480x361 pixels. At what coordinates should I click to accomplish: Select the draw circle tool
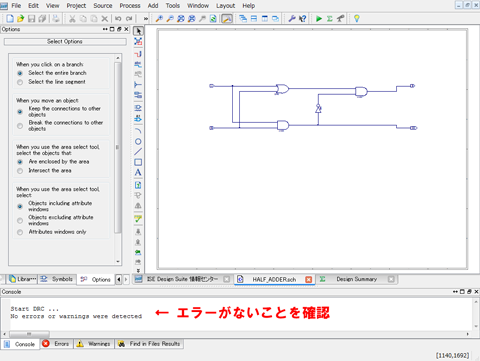click(138, 142)
